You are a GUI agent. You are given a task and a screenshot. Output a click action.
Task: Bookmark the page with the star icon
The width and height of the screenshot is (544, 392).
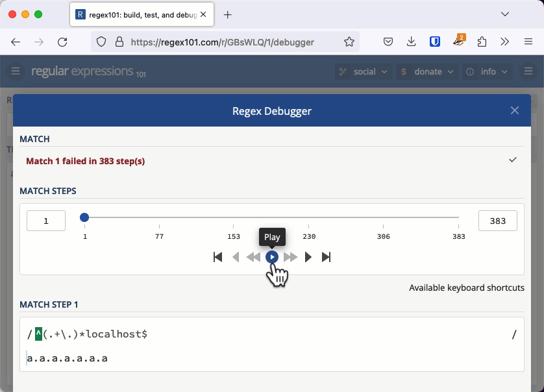349,41
